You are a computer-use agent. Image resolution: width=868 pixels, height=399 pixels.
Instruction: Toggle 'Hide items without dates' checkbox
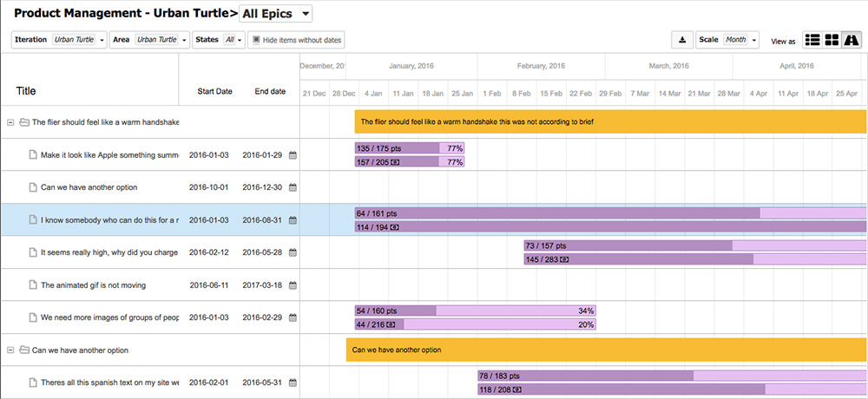coord(255,40)
